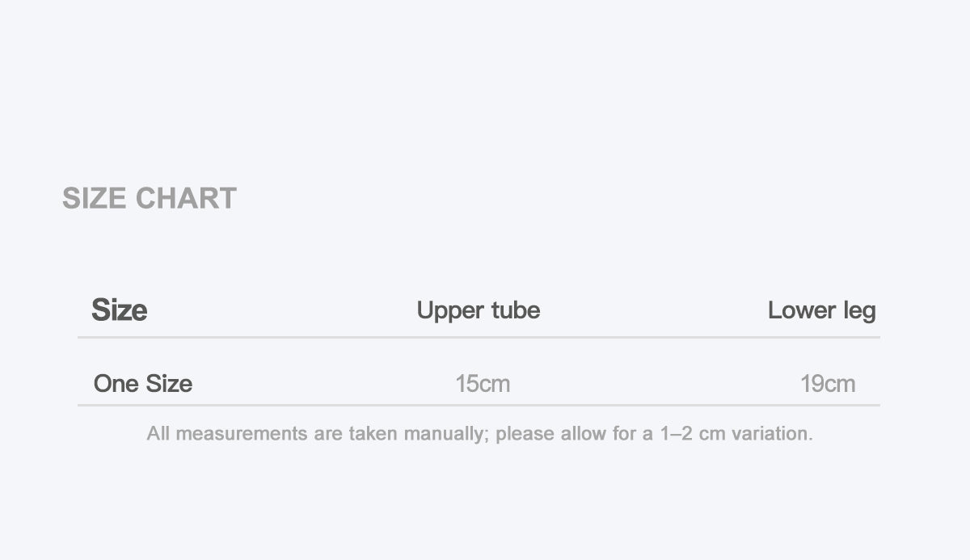Click the word "One" in the row label
The width and height of the screenshot is (970, 560).
click(116, 383)
